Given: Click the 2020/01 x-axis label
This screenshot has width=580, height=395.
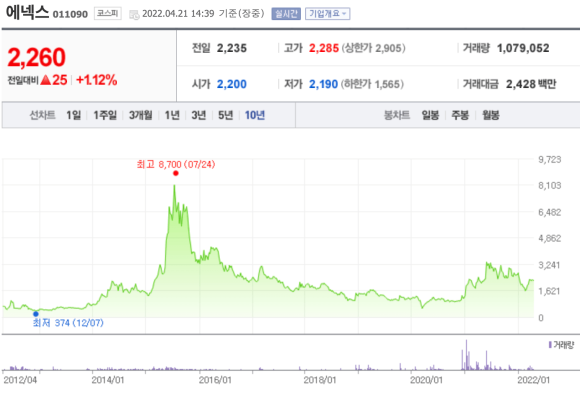Looking at the screenshot, I should [x=426, y=380].
